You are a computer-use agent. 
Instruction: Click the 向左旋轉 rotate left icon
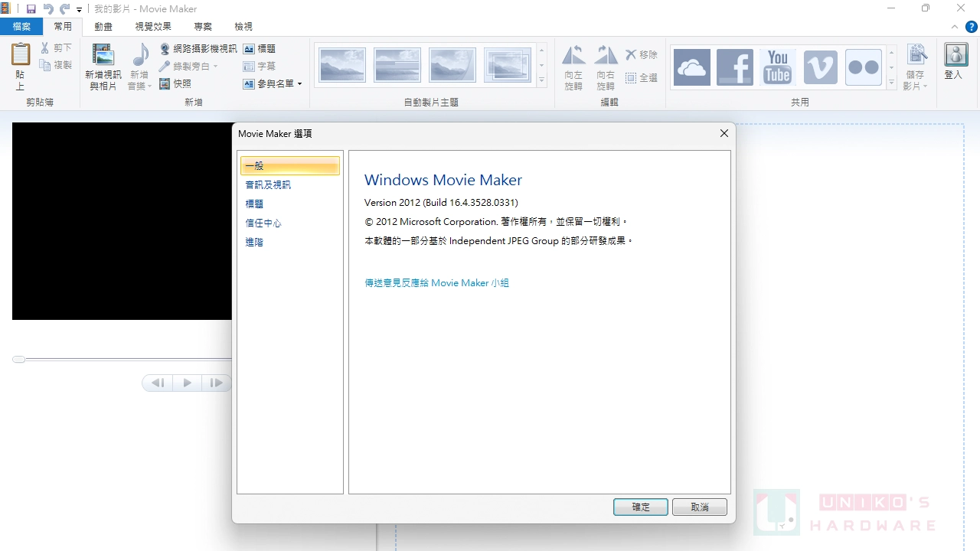[x=573, y=55]
